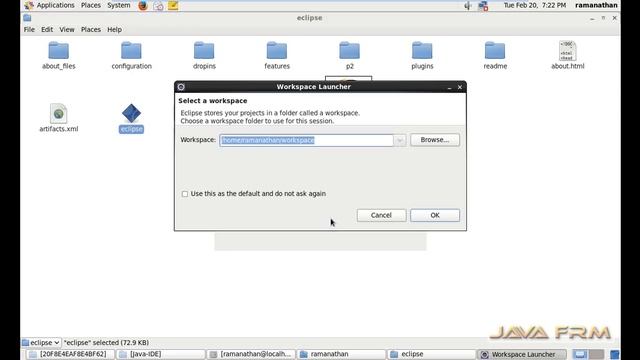The width and height of the screenshot is (640, 360).
Task: Open the ramanathan user menu
Action: (x=596, y=5)
